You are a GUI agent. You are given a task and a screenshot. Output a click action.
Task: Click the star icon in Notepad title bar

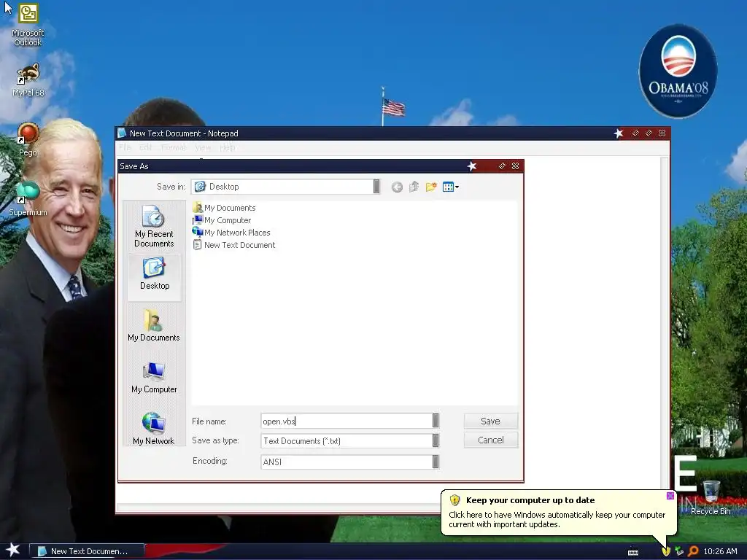click(619, 133)
